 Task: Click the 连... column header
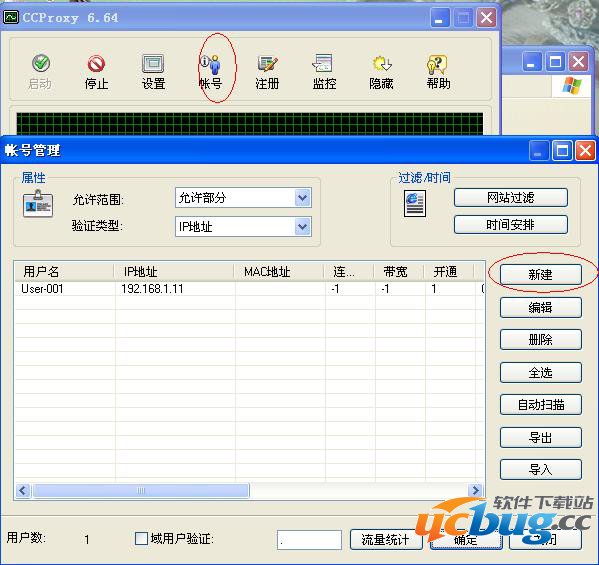[x=349, y=272]
